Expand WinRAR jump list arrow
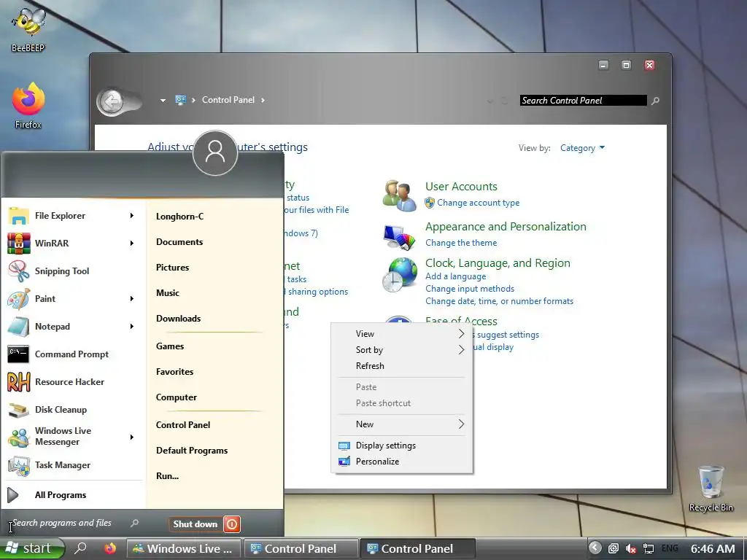This screenshot has width=747, height=560. click(132, 244)
